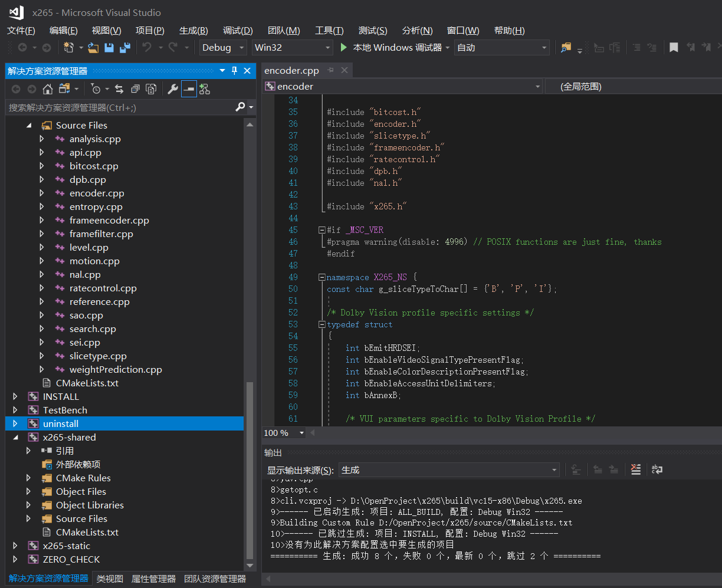Open the Debug configuration dropdown
Screen dimensions: 722x588
pyautogui.click(x=224, y=48)
